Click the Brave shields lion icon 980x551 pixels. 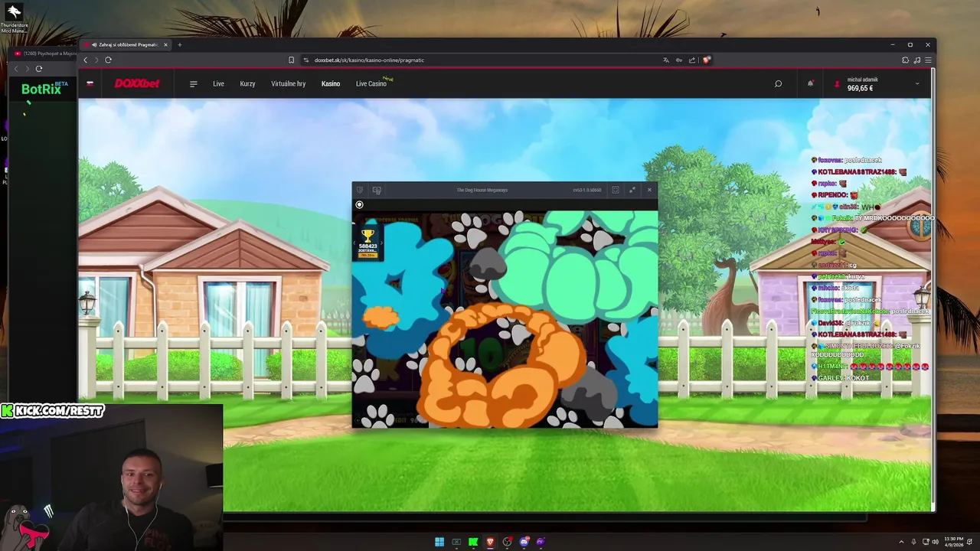click(707, 60)
